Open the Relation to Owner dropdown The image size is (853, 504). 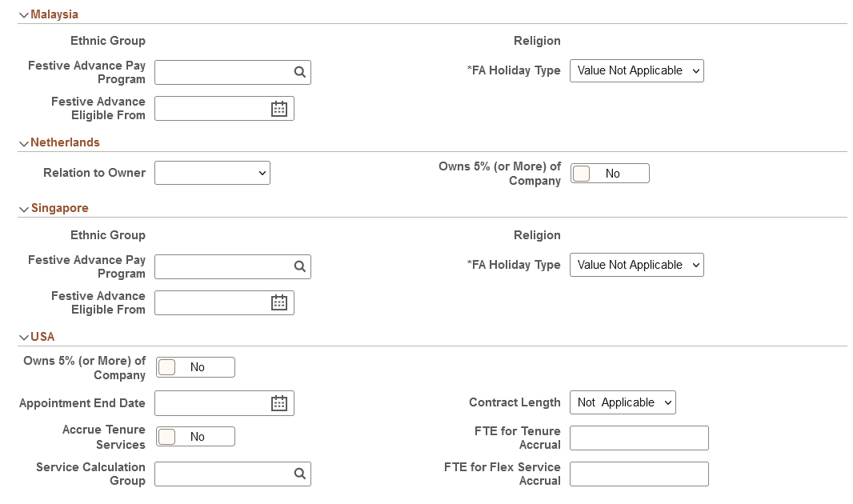pyautogui.click(x=212, y=173)
